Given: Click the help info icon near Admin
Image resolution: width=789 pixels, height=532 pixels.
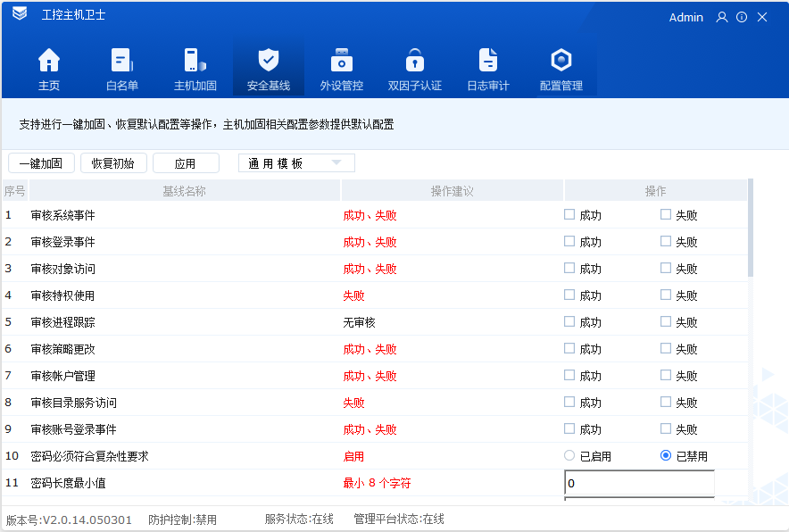Looking at the screenshot, I should click(x=742, y=17).
